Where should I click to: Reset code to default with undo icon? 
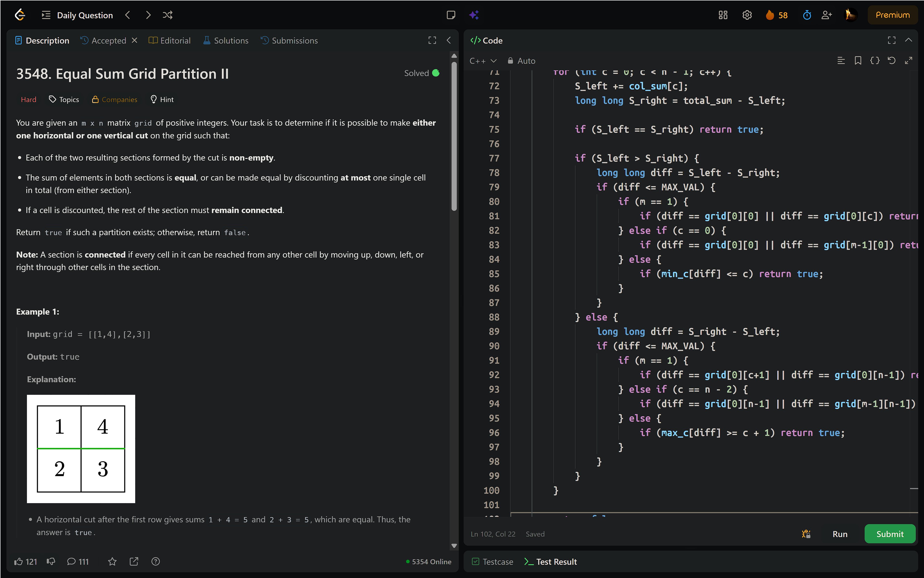[892, 60]
